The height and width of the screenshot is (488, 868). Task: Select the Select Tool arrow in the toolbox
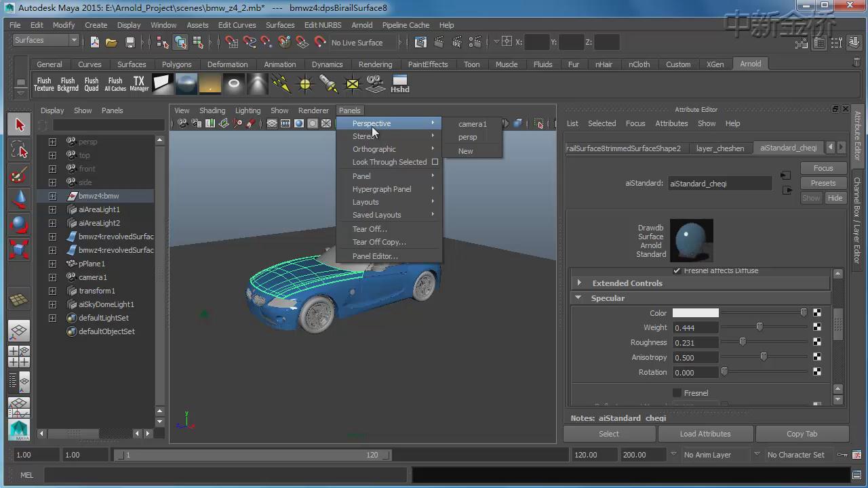(x=19, y=125)
